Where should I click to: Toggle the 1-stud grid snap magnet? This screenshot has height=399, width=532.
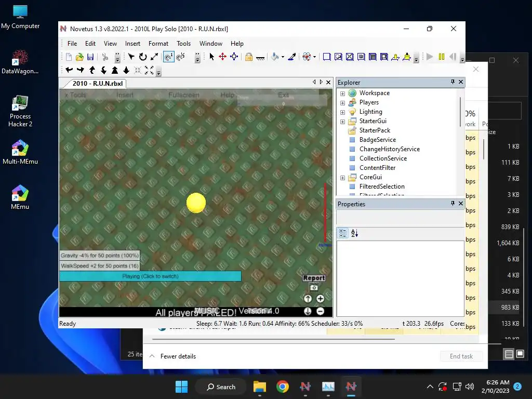(169, 57)
